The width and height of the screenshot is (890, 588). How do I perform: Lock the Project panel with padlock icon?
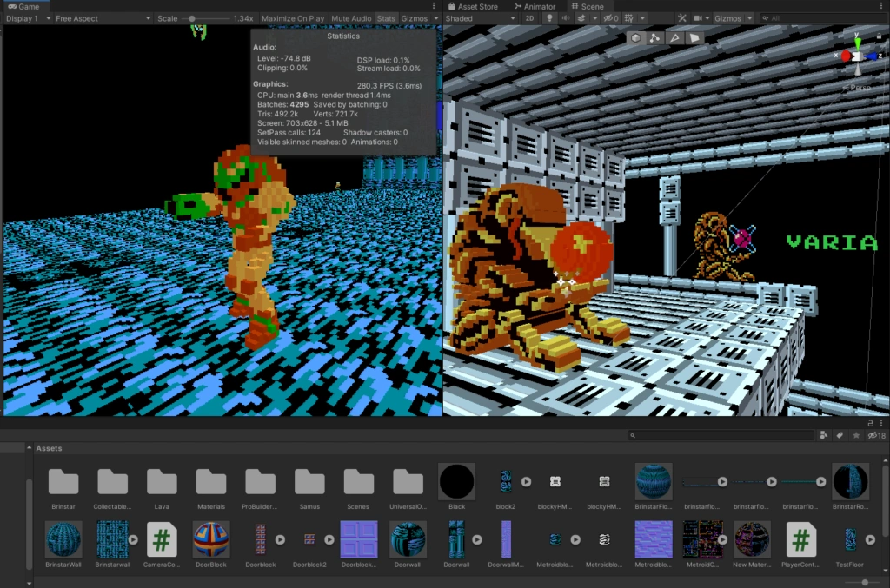870,423
